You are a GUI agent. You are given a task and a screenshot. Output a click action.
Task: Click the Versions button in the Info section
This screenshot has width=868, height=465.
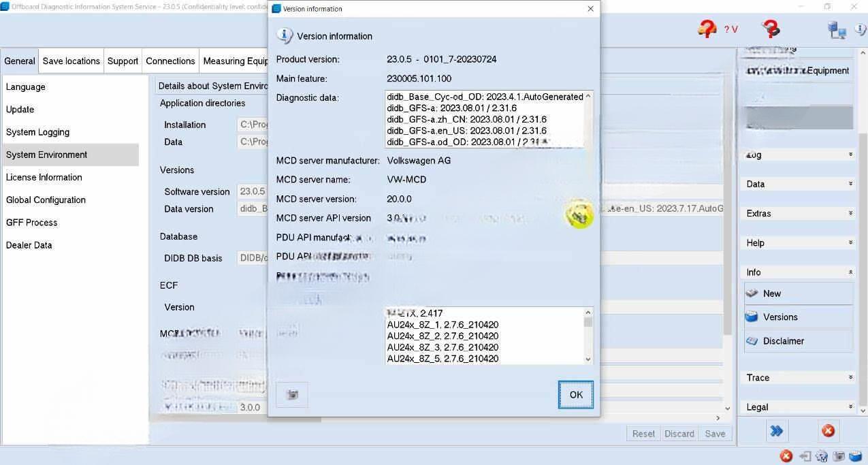(799, 317)
